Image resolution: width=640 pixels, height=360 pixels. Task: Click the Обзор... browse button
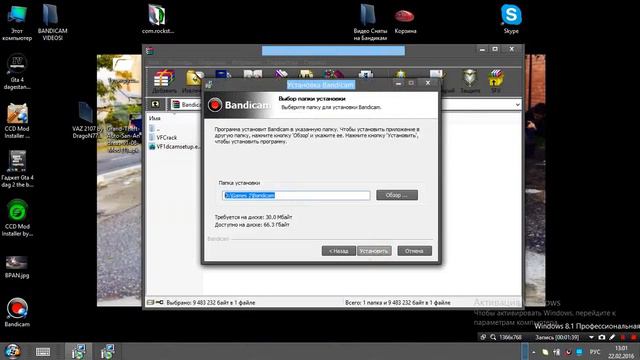tap(397, 195)
